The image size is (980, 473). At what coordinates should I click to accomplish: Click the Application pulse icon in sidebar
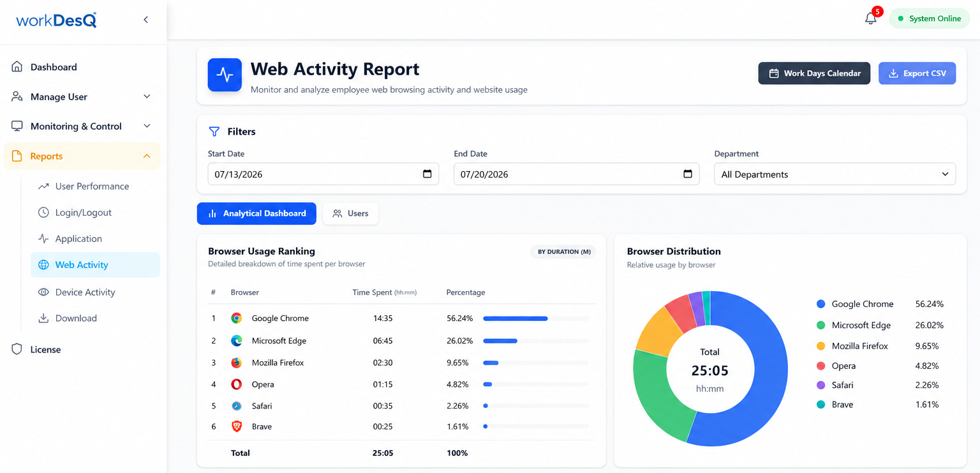point(43,239)
